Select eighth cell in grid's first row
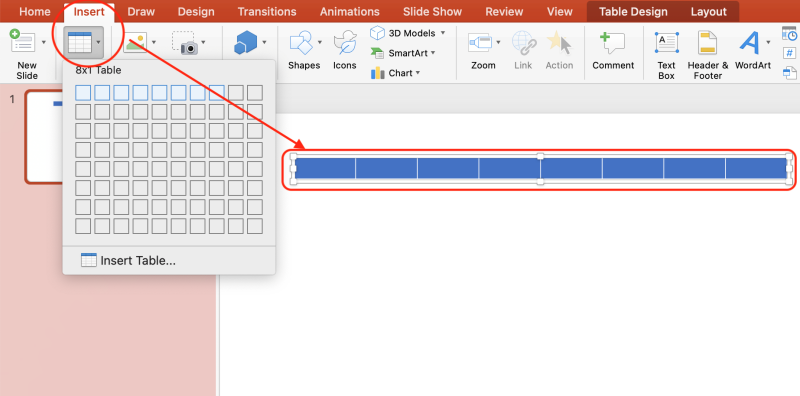Viewport: 800px width, 396px height. [x=217, y=93]
